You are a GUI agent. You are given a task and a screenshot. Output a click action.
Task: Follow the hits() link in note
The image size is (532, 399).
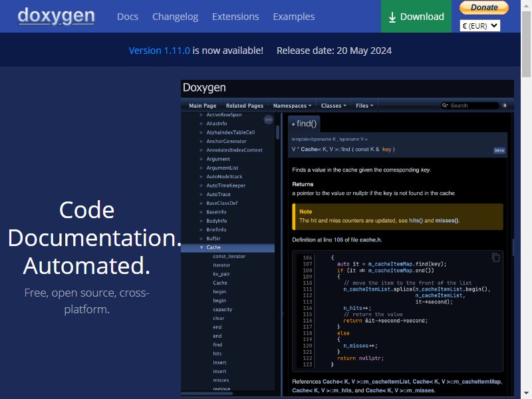[x=416, y=221]
